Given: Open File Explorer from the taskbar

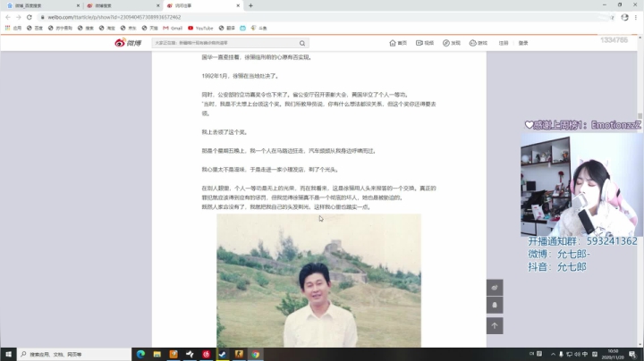Looking at the screenshot, I should 157,354.
